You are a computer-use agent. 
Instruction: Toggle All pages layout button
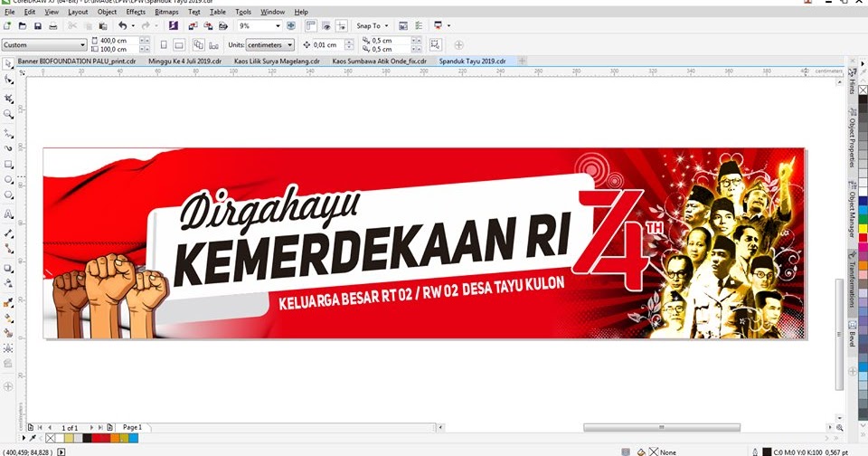[x=198, y=45]
